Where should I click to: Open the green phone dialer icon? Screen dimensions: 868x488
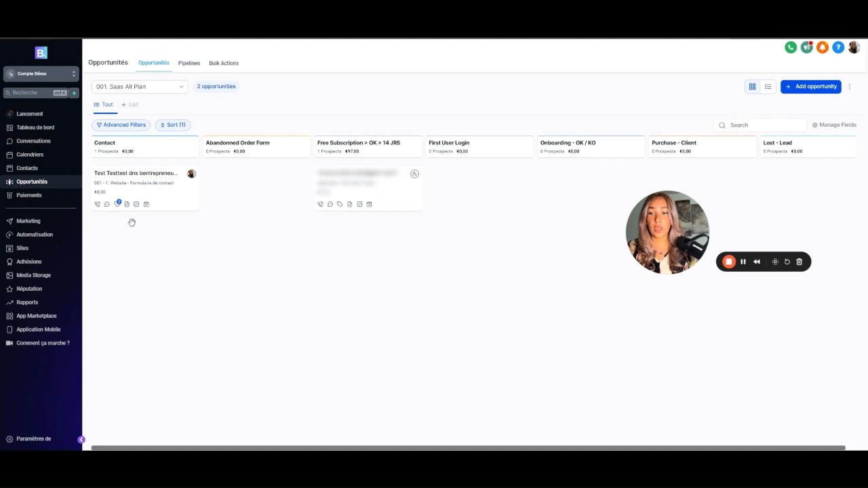(791, 47)
